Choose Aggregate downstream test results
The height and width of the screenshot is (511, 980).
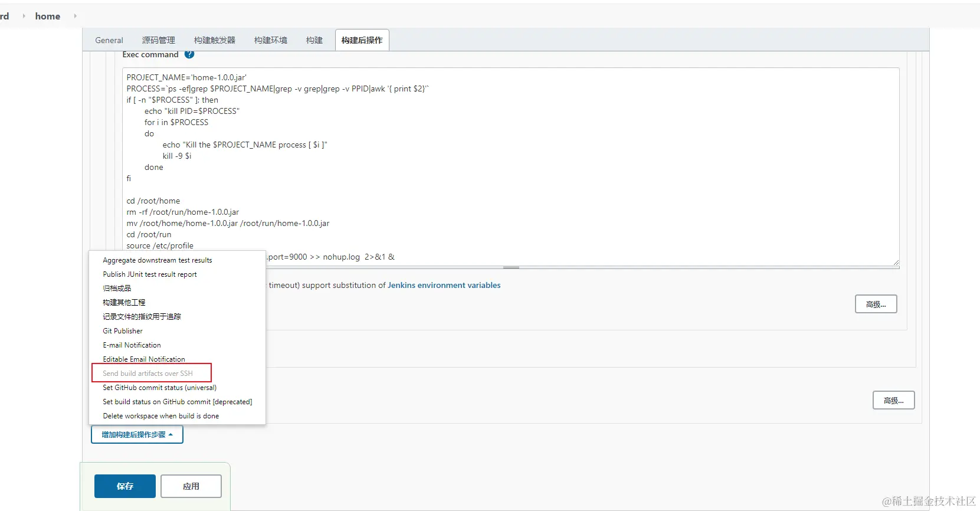[158, 260]
